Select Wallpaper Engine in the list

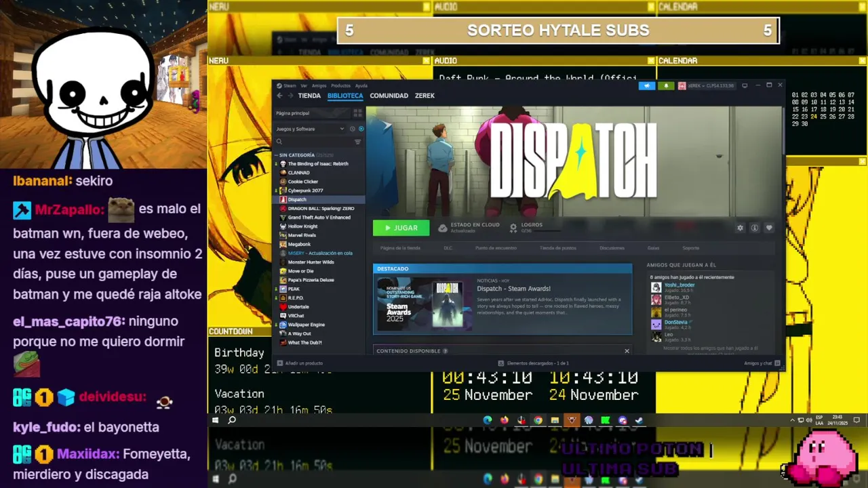[x=306, y=325]
